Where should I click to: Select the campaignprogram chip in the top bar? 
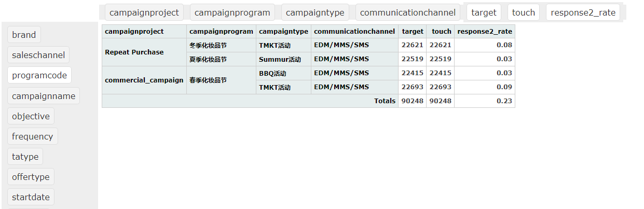point(232,12)
